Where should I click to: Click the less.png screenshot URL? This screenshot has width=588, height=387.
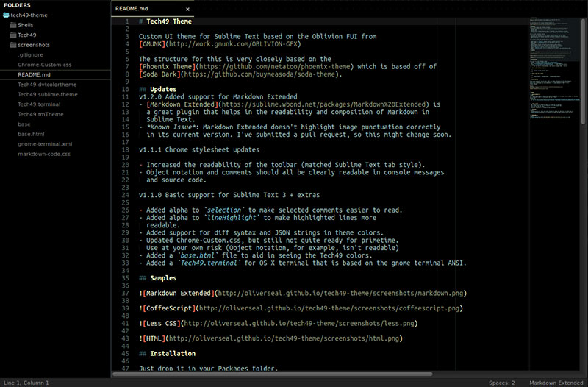tap(299, 323)
